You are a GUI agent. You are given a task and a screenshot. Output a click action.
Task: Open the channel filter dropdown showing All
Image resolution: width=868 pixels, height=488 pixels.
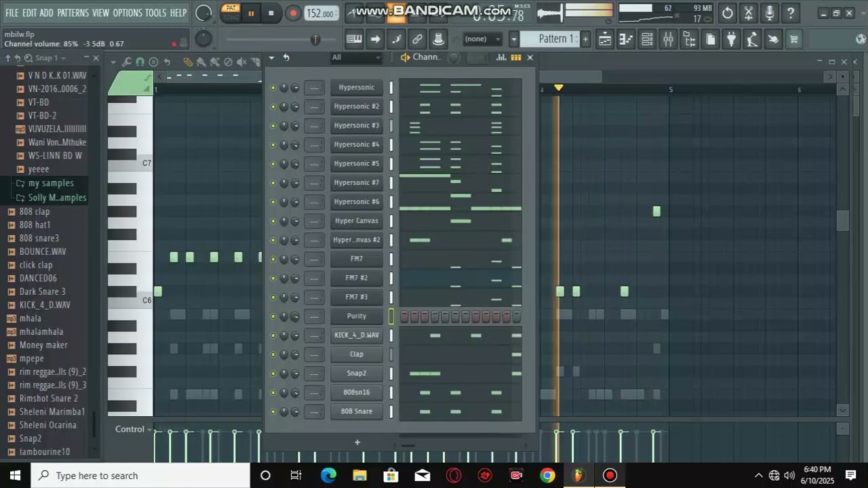click(x=357, y=58)
